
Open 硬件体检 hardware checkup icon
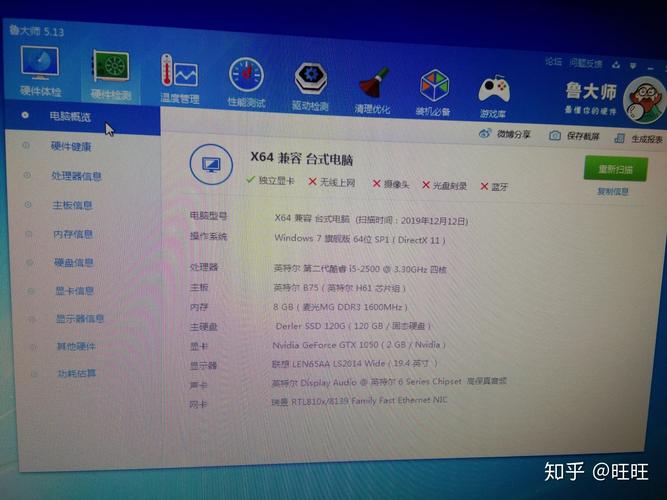[40, 70]
